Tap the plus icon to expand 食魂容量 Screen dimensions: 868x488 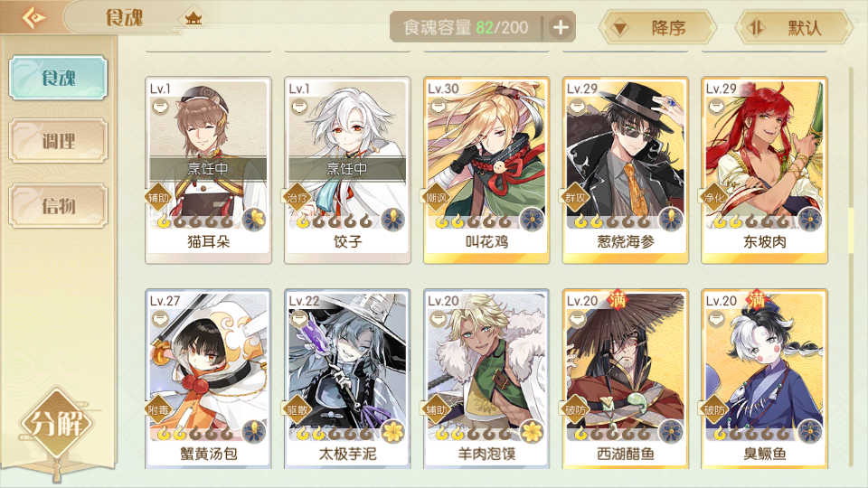click(x=561, y=27)
